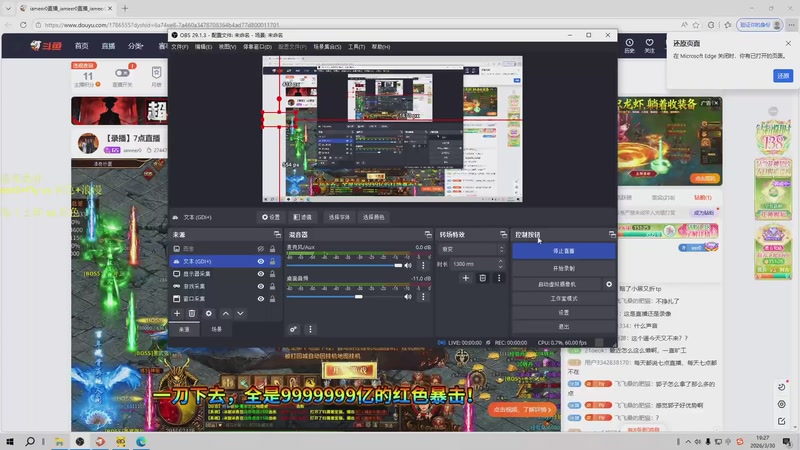This screenshot has width=800, height=450.
Task: Open virtual camera settings gear
Action: click(x=609, y=284)
